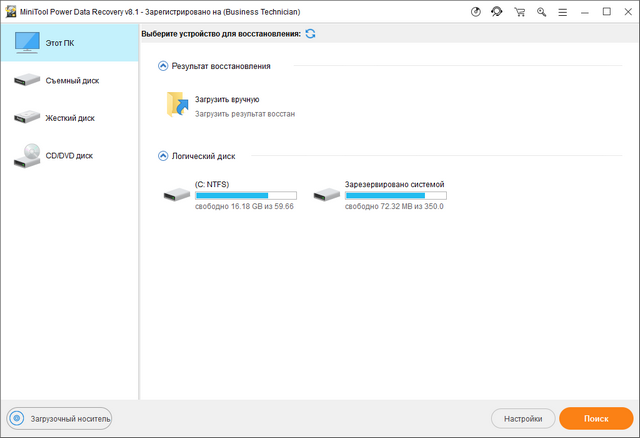
Task: Open the Загрузочный носитель bootable media
Action: pyautogui.click(x=59, y=418)
